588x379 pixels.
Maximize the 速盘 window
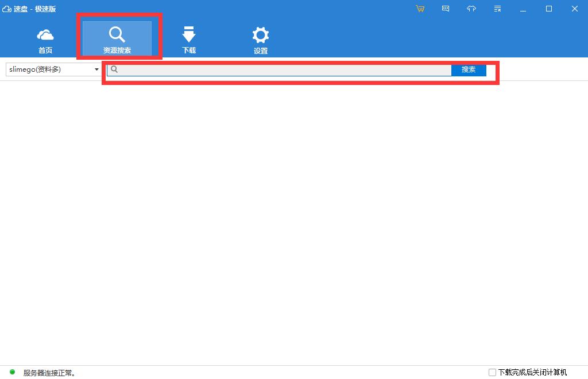tap(549, 9)
